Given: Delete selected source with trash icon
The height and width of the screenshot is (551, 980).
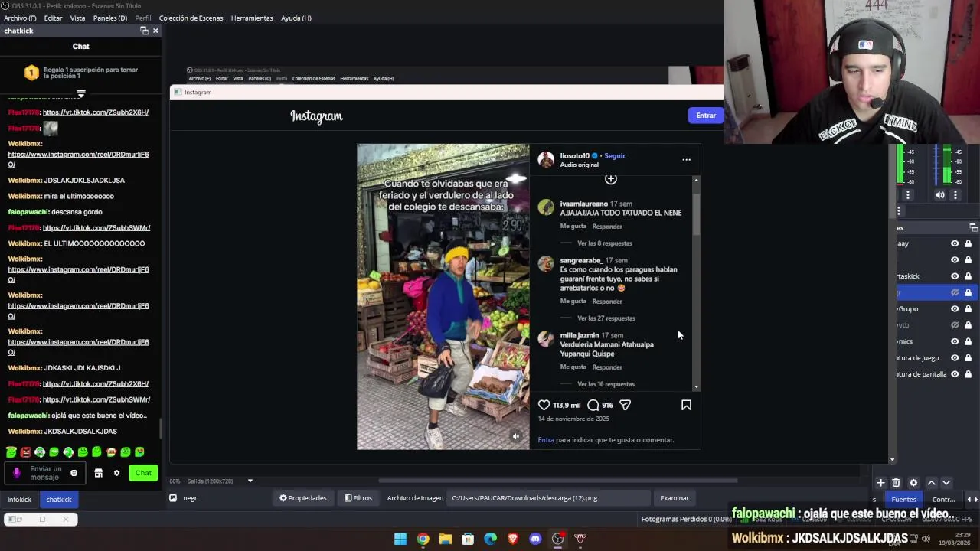Looking at the screenshot, I should [896, 483].
